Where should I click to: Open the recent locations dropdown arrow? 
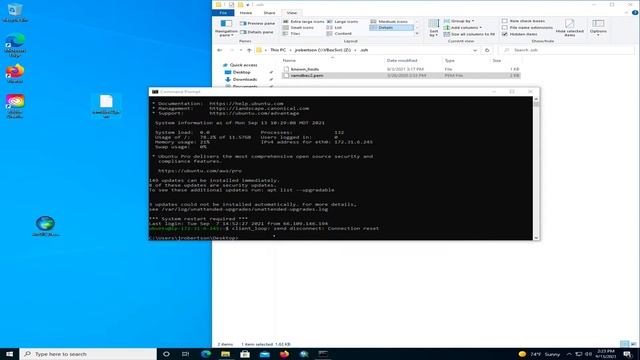[241, 50]
